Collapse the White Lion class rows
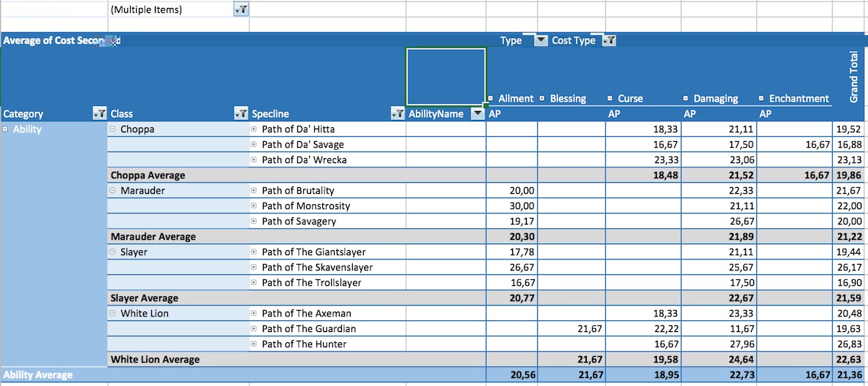 113,314
